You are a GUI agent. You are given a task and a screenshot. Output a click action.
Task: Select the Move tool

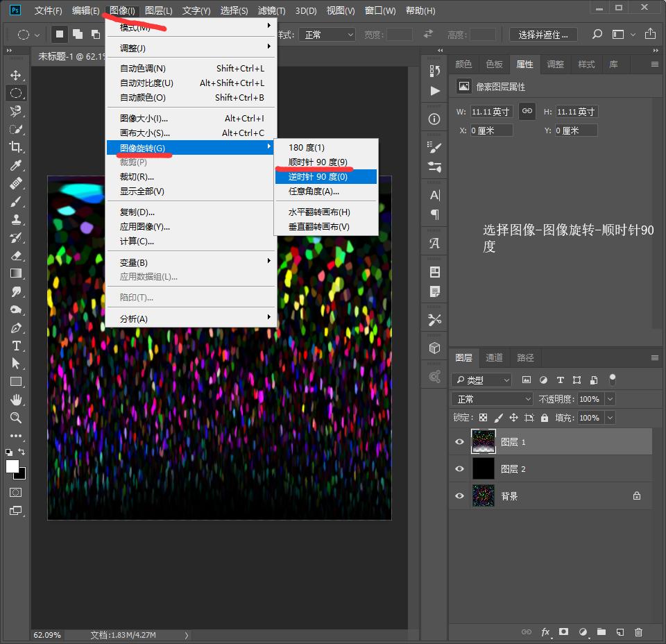pos(15,75)
